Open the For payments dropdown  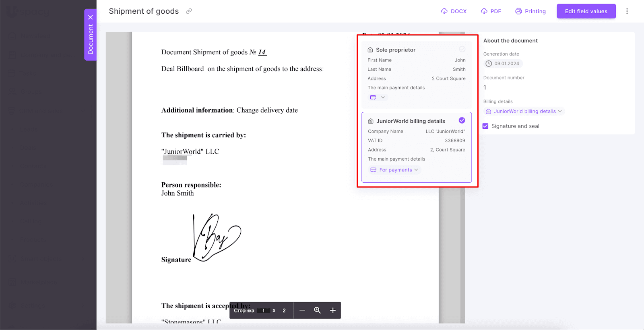[x=394, y=170]
